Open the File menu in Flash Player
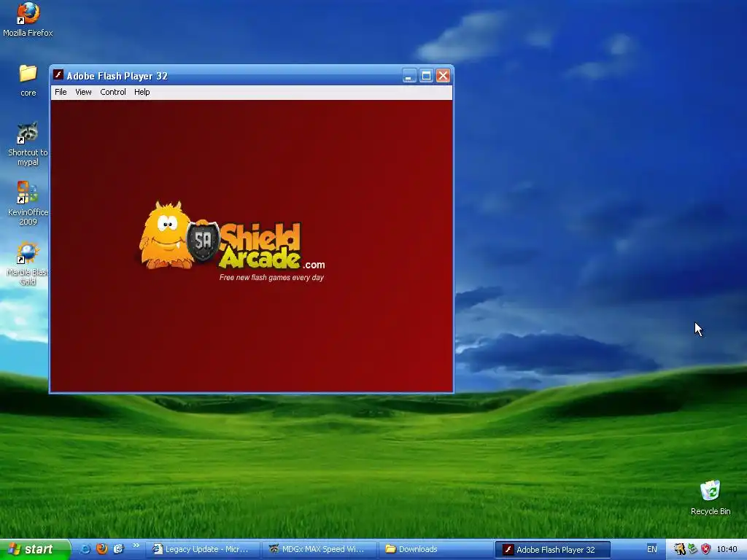This screenshot has height=560, width=747. coord(61,92)
